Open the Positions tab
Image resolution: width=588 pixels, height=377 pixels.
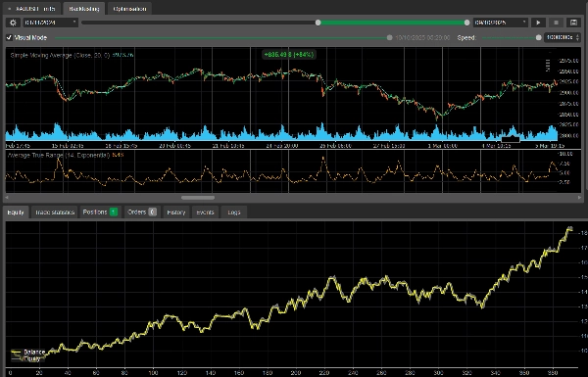click(x=100, y=212)
